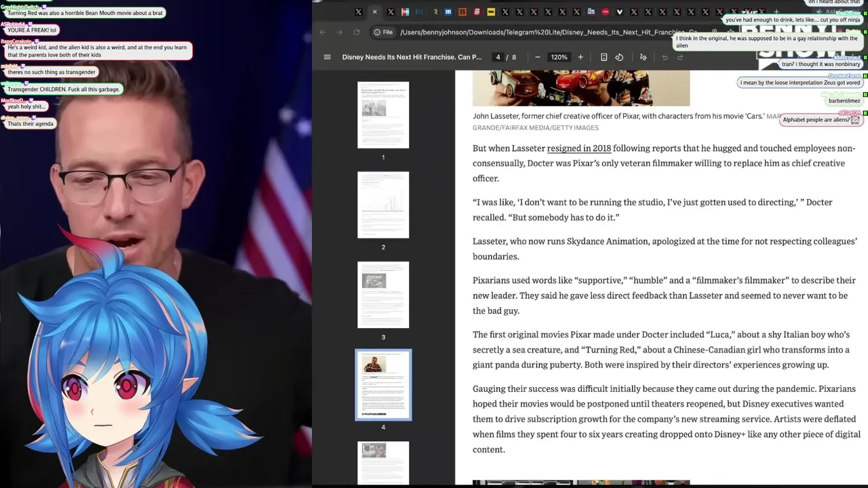
Task: Activate the draw annotation tool
Action: (x=643, y=57)
